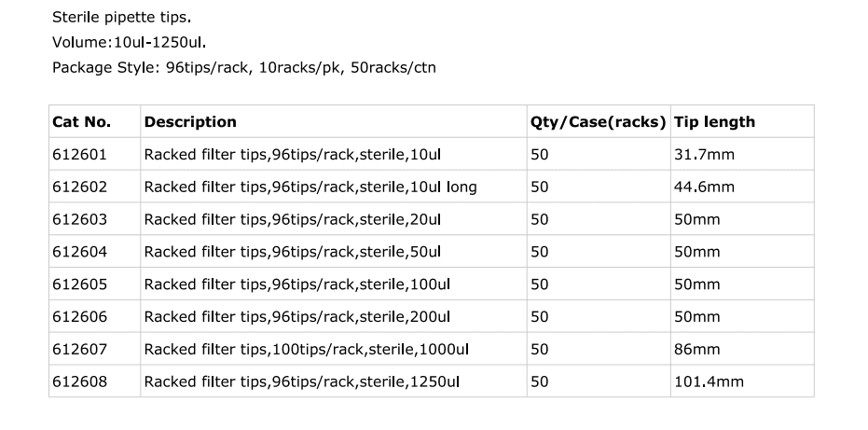This screenshot has width=868, height=430.
Task: Click the Cat No. column header
Action: [x=81, y=122]
